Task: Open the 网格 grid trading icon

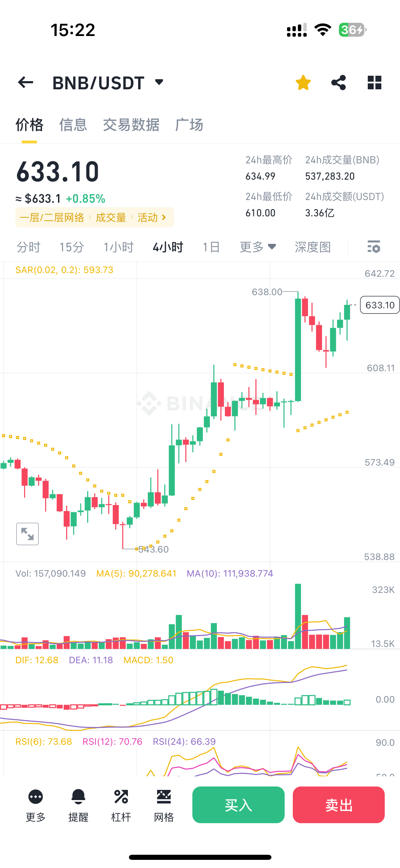Action: [x=164, y=804]
